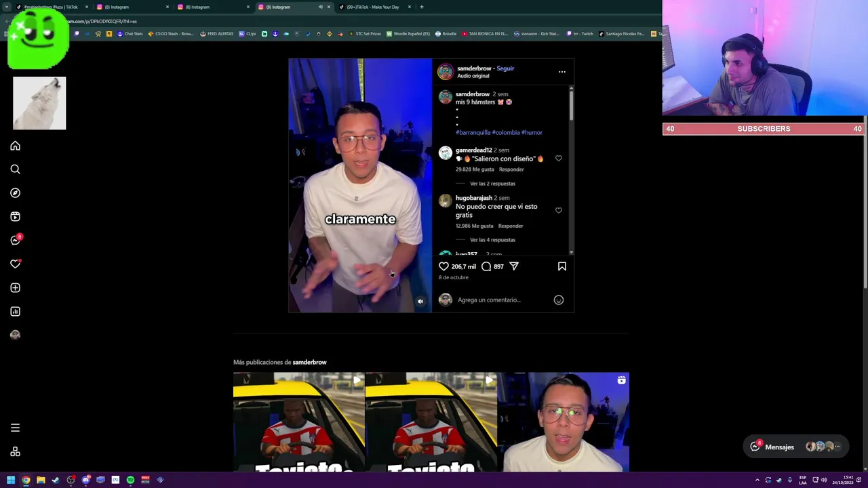Open third reel thumbnail with man's face
The image size is (868, 488).
pyautogui.click(x=564, y=422)
